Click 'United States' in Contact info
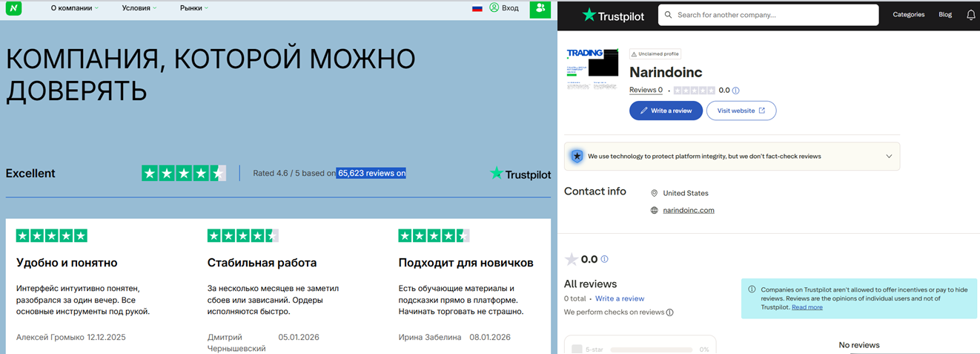This screenshot has height=354, width=980. (686, 193)
